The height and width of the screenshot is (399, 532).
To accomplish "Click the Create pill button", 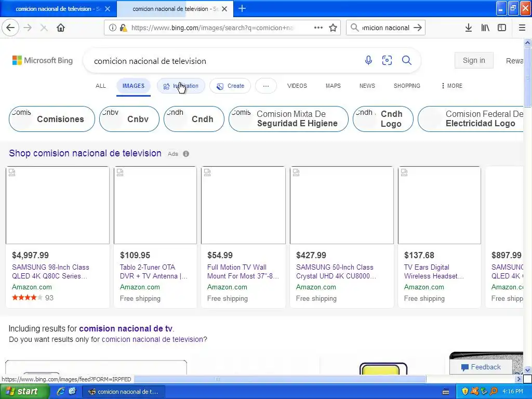I will pos(230,86).
